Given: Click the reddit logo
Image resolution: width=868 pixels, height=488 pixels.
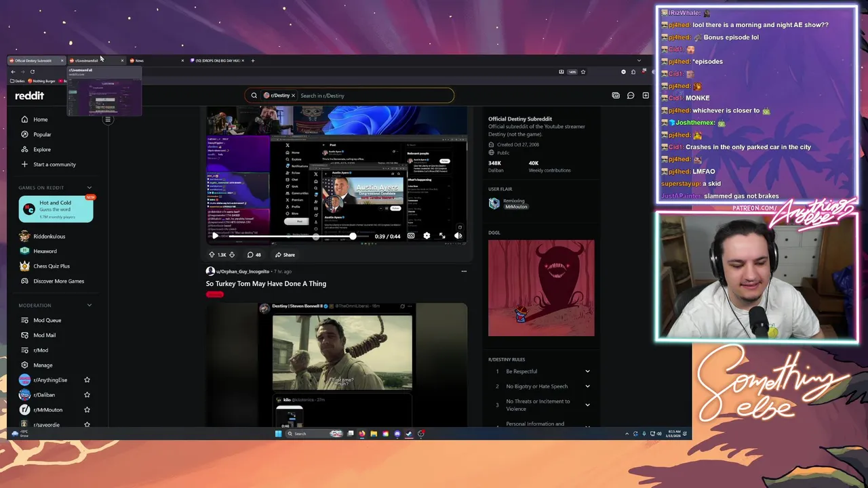Looking at the screenshot, I should point(30,96).
